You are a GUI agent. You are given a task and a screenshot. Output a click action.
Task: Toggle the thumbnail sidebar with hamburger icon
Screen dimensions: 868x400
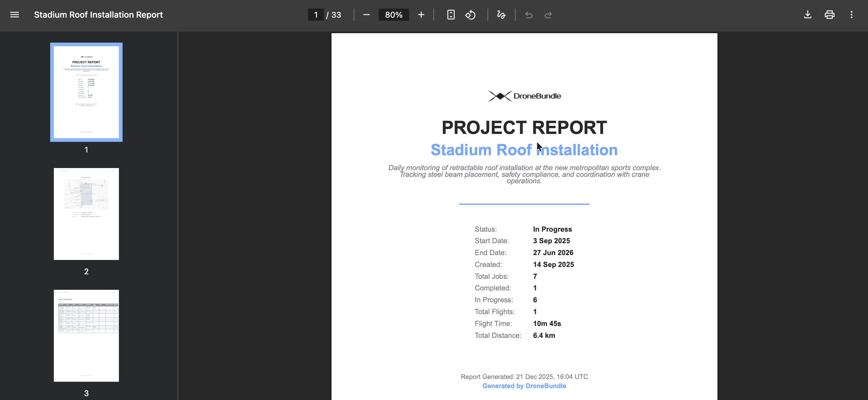[15, 15]
